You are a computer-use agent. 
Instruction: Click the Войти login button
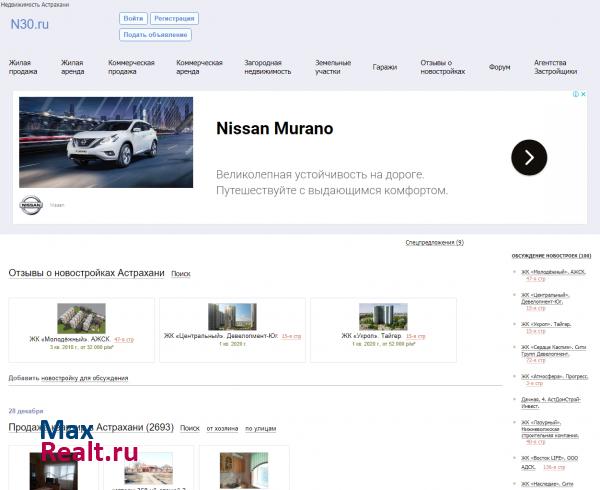[x=133, y=18]
